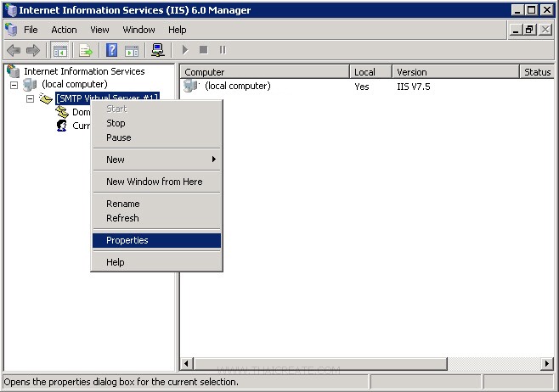The height and width of the screenshot is (392, 559).
Task: Click the Internet Information Services root icon
Action: pyautogui.click(x=14, y=71)
